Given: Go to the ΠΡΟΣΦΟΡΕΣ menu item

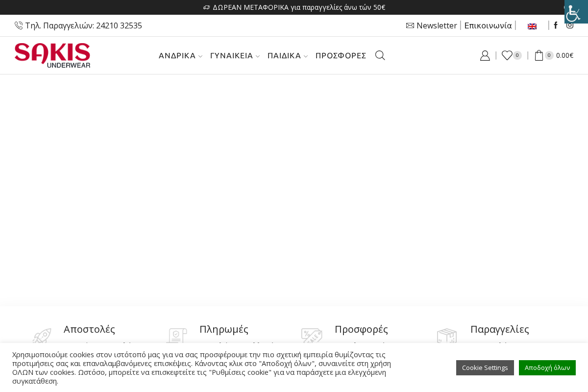Looking at the screenshot, I should [341, 55].
